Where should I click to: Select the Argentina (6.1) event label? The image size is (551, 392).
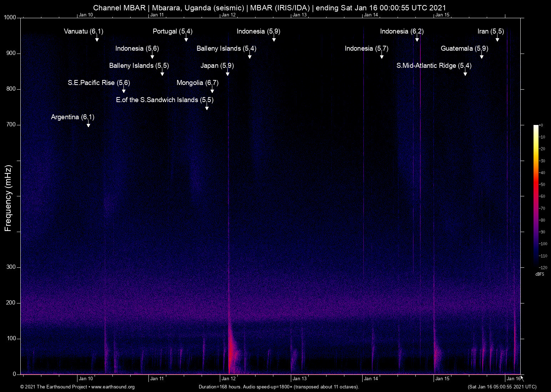point(72,117)
